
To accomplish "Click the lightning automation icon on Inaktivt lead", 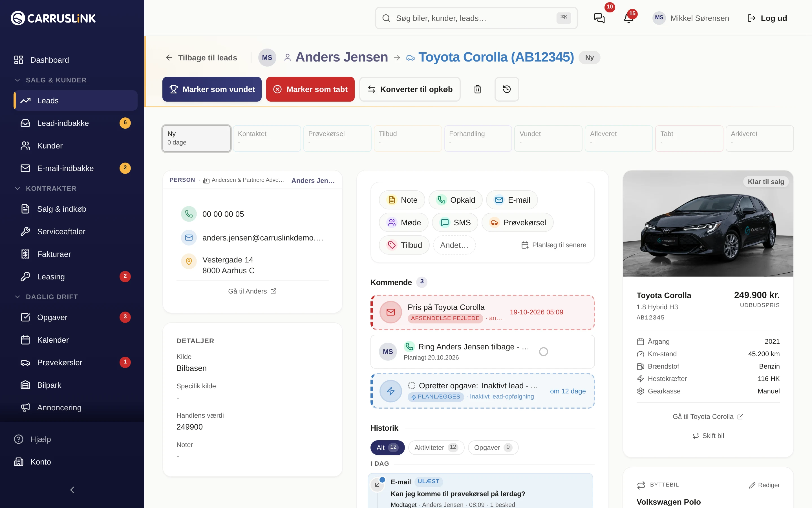I will (390, 391).
